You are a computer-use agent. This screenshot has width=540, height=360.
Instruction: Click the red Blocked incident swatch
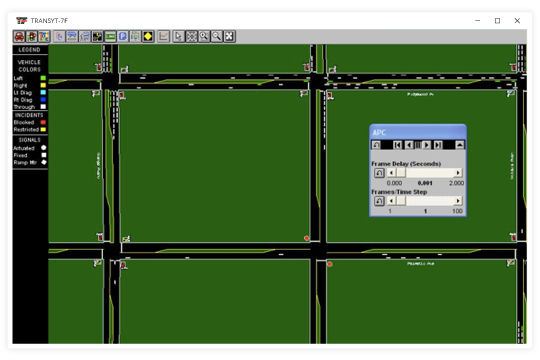(x=43, y=122)
